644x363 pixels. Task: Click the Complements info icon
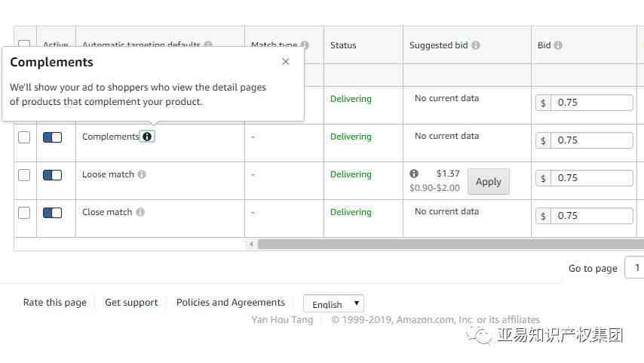pyautogui.click(x=147, y=137)
